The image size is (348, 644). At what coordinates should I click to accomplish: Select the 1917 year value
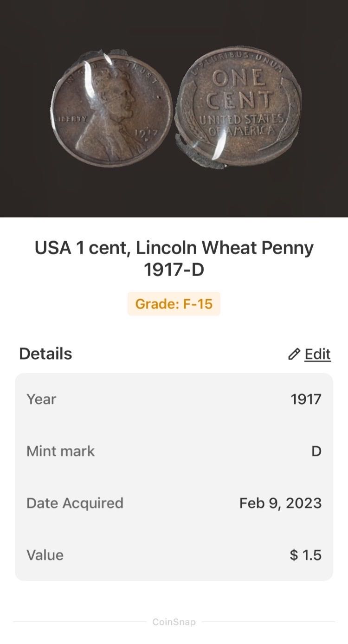[306, 399]
